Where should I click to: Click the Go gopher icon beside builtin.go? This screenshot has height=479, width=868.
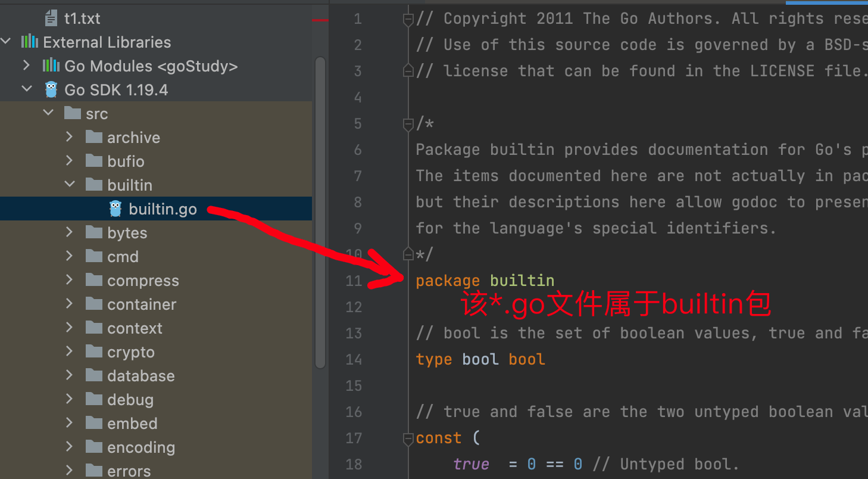click(115, 209)
